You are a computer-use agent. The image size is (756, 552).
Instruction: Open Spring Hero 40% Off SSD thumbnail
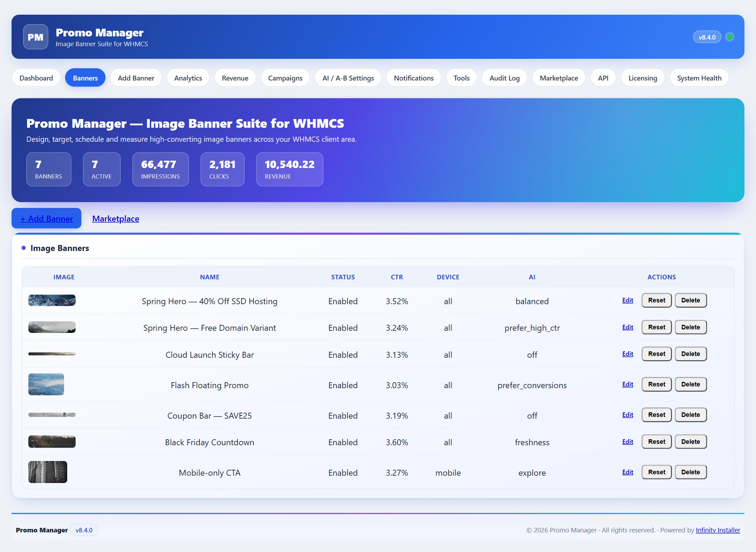pyautogui.click(x=52, y=300)
